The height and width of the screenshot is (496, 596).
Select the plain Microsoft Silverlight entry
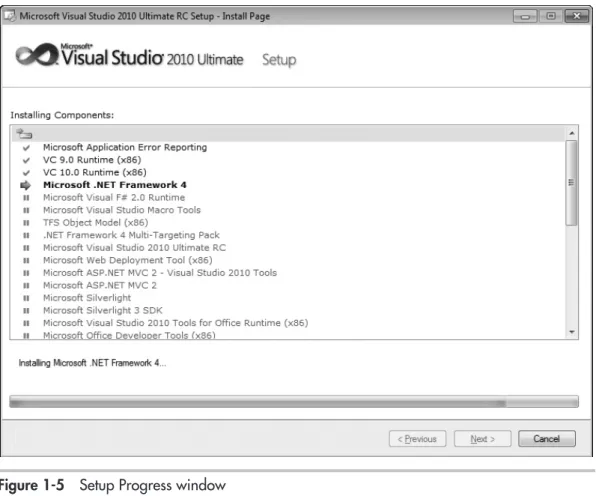(87, 298)
